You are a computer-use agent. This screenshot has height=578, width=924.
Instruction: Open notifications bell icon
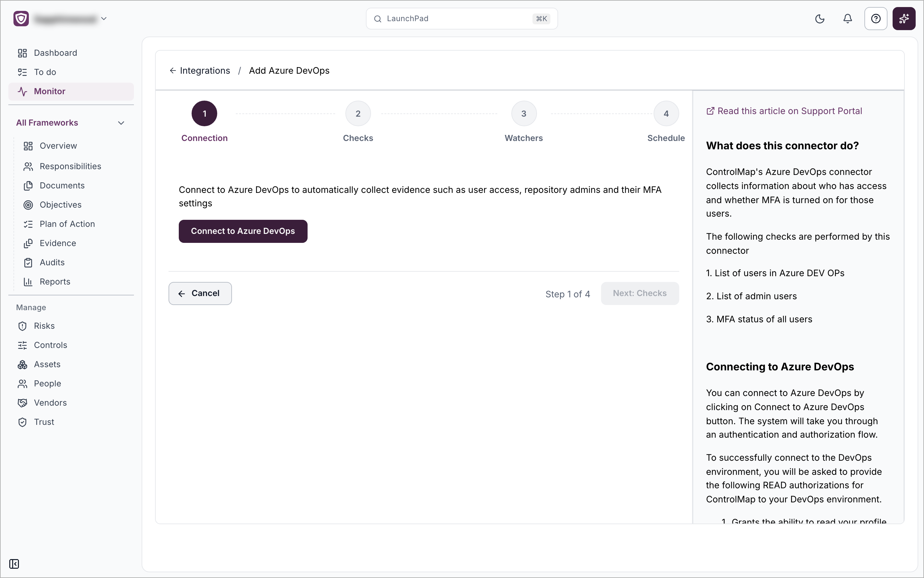(847, 19)
